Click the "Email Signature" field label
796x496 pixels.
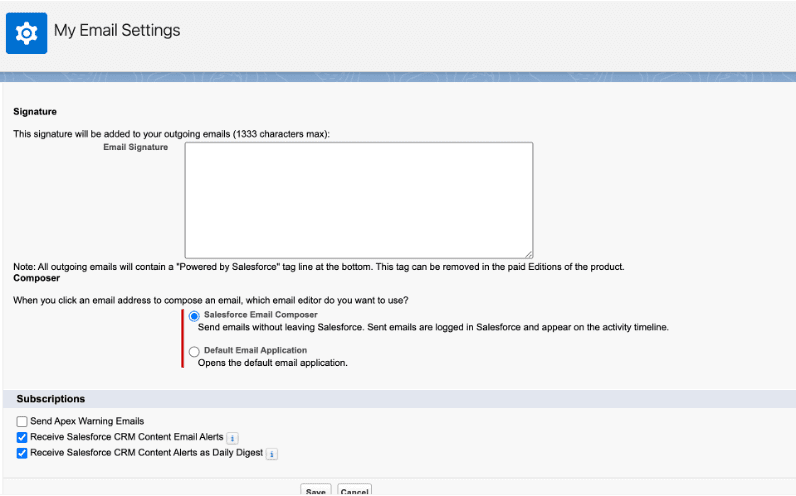[136, 147]
